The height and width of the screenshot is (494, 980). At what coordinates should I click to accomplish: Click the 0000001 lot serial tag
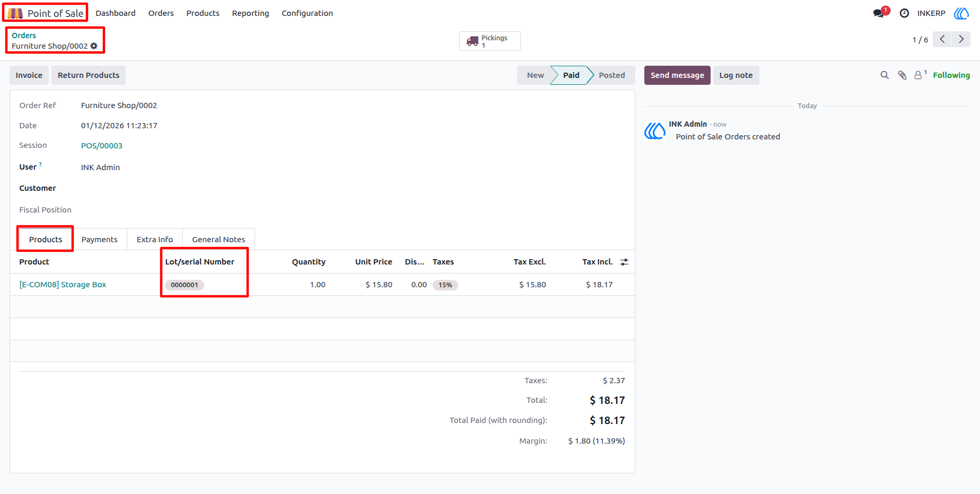[x=185, y=285]
